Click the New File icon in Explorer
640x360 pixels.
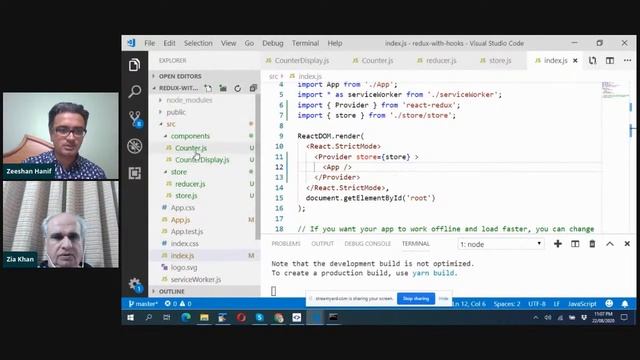point(208,88)
